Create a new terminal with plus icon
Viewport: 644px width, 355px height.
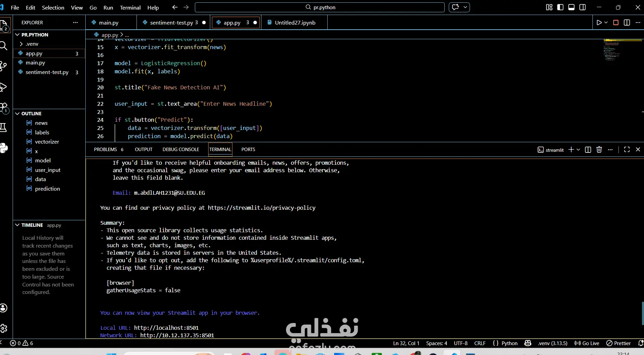click(571, 150)
